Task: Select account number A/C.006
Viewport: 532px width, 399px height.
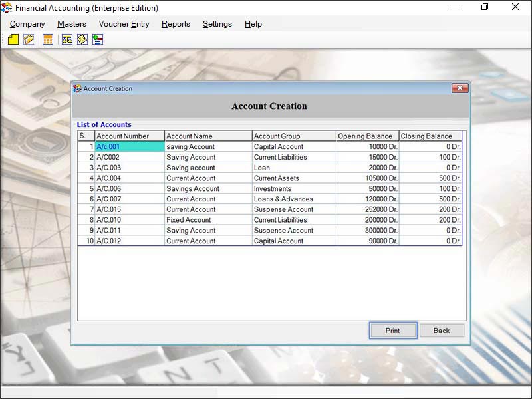Action: pyautogui.click(x=130, y=189)
